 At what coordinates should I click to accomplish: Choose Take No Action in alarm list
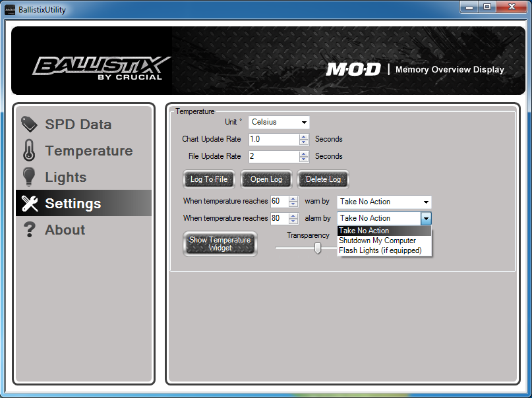pyautogui.click(x=384, y=231)
